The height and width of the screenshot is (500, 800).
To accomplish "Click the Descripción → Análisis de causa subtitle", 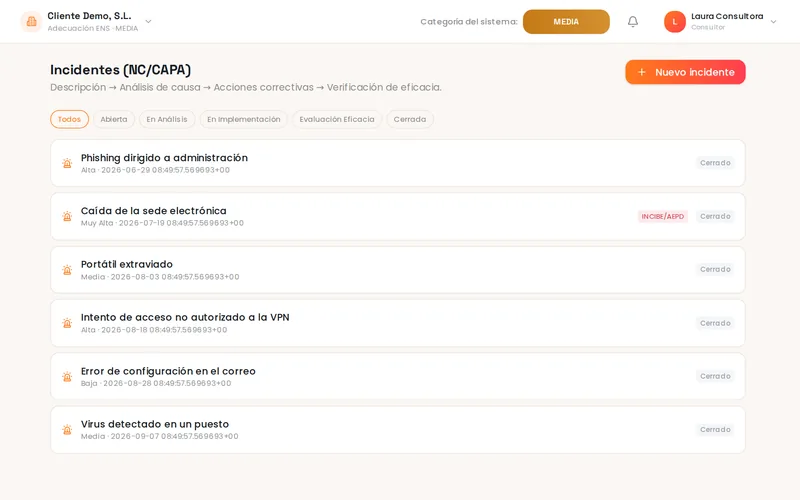I will point(246,87).
